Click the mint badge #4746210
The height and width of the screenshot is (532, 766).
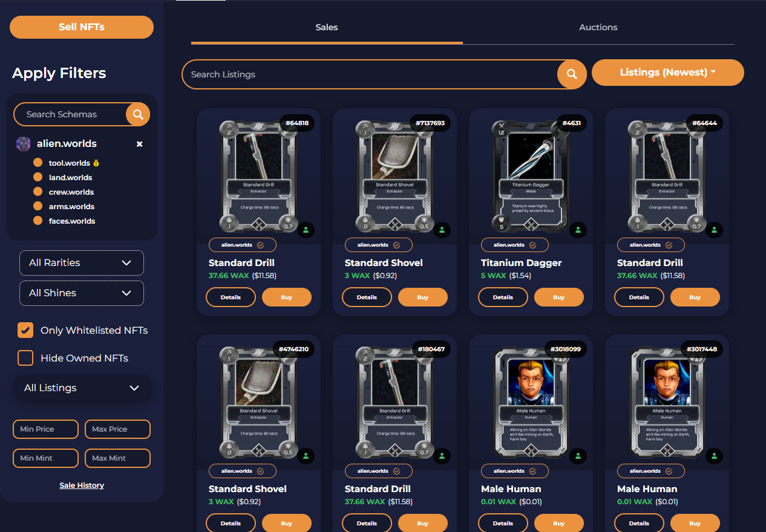293,349
